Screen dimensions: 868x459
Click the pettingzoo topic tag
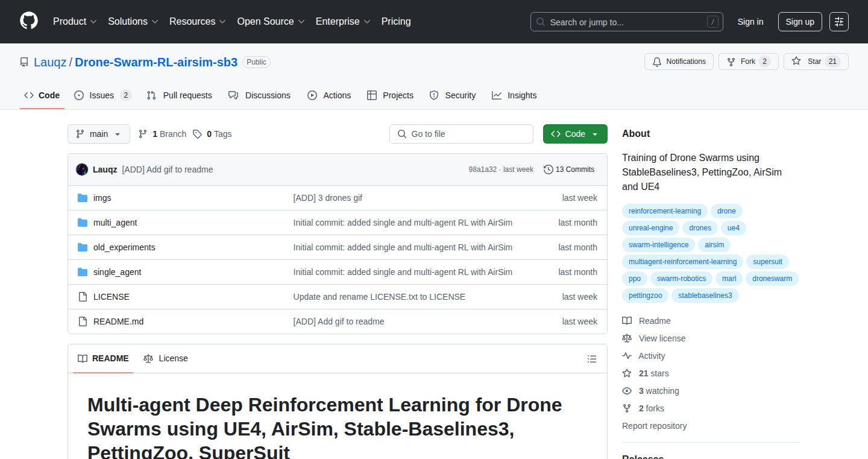pos(646,296)
